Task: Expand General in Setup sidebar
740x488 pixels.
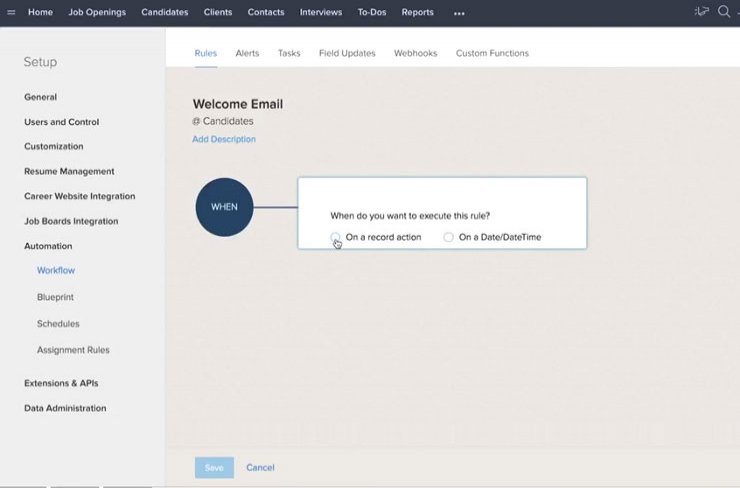Action: coord(41,97)
